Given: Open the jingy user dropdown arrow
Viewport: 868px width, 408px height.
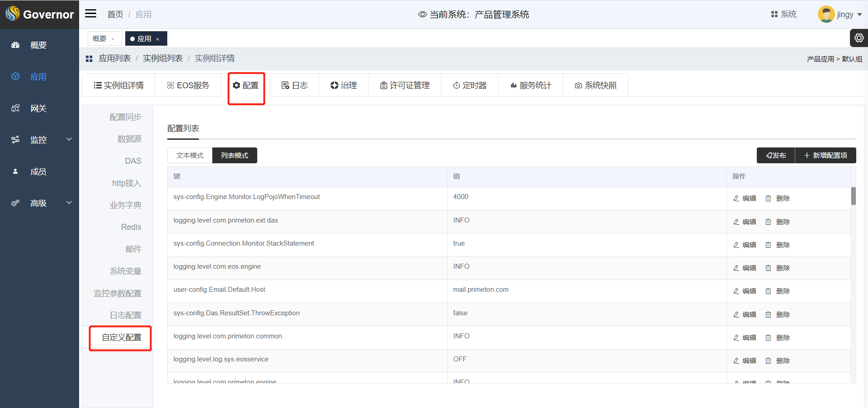Looking at the screenshot, I should point(859,14).
